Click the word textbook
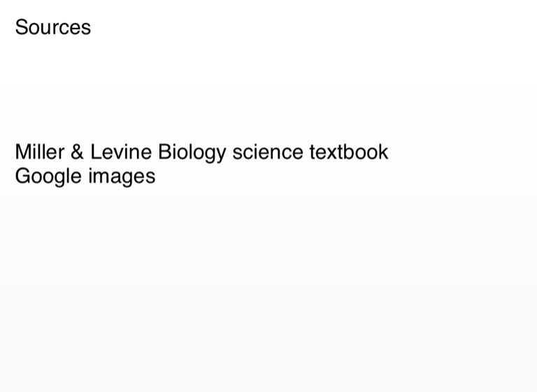Viewport: 537px width, 392px height. [348, 152]
